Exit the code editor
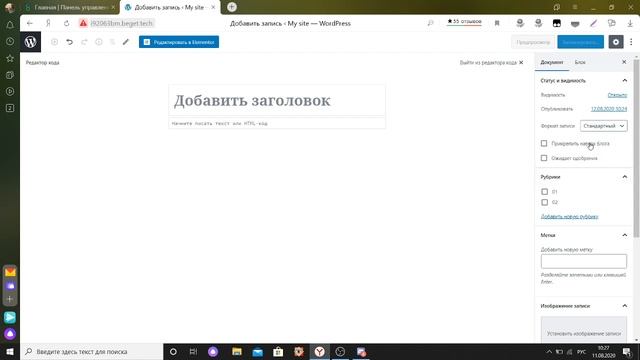Image resolution: width=640 pixels, height=360 pixels. pos(491,62)
